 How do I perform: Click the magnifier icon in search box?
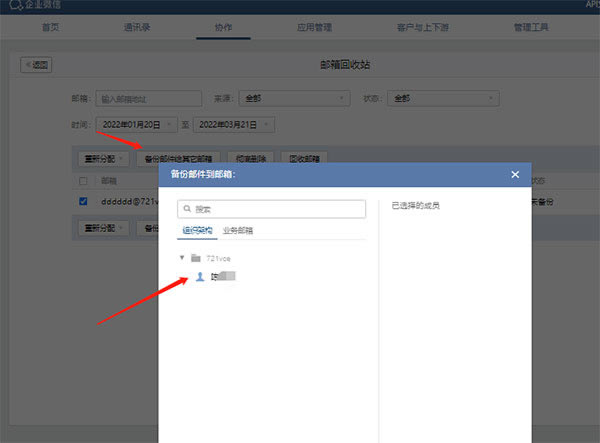(x=187, y=208)
